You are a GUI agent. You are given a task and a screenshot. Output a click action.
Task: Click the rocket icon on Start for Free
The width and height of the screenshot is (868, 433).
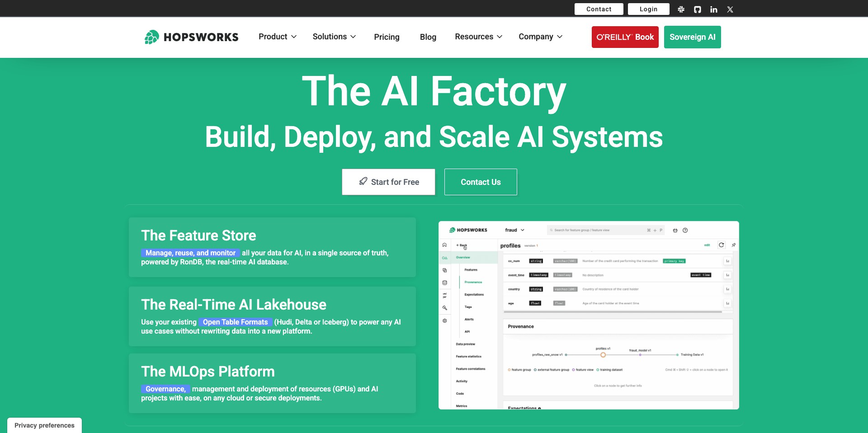coord(363,181)
